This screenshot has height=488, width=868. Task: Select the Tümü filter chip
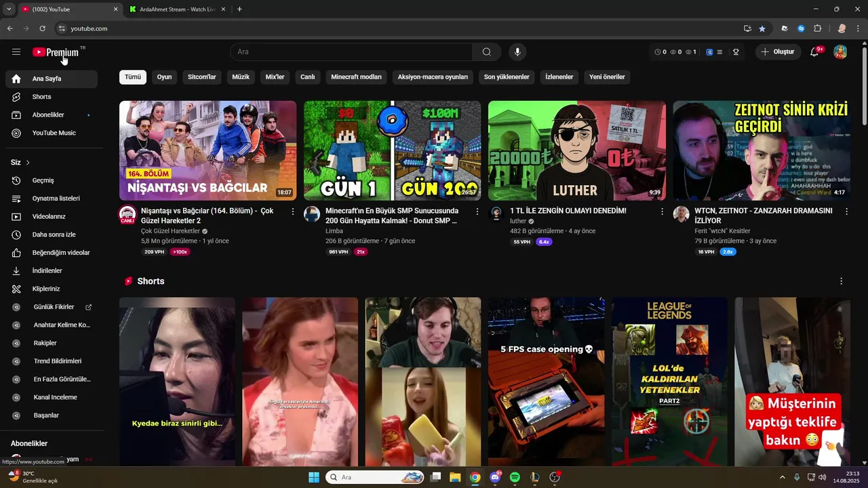tap(133, 77)
